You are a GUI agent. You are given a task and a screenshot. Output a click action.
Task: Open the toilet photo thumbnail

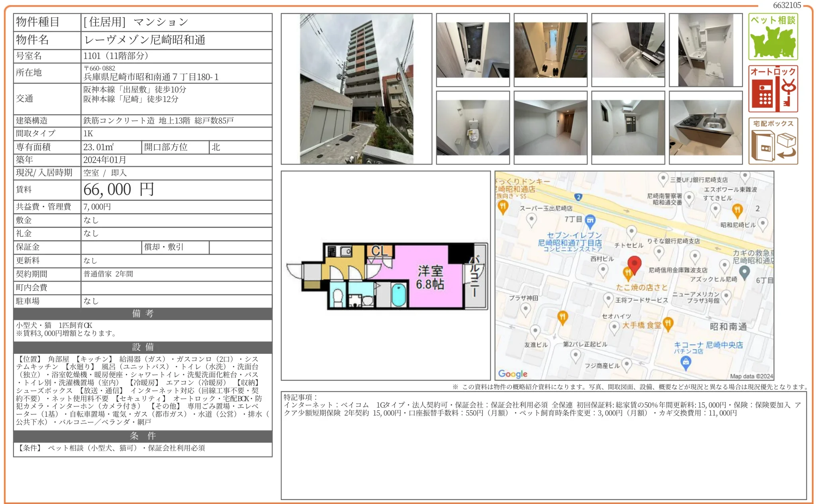[472, 127]
